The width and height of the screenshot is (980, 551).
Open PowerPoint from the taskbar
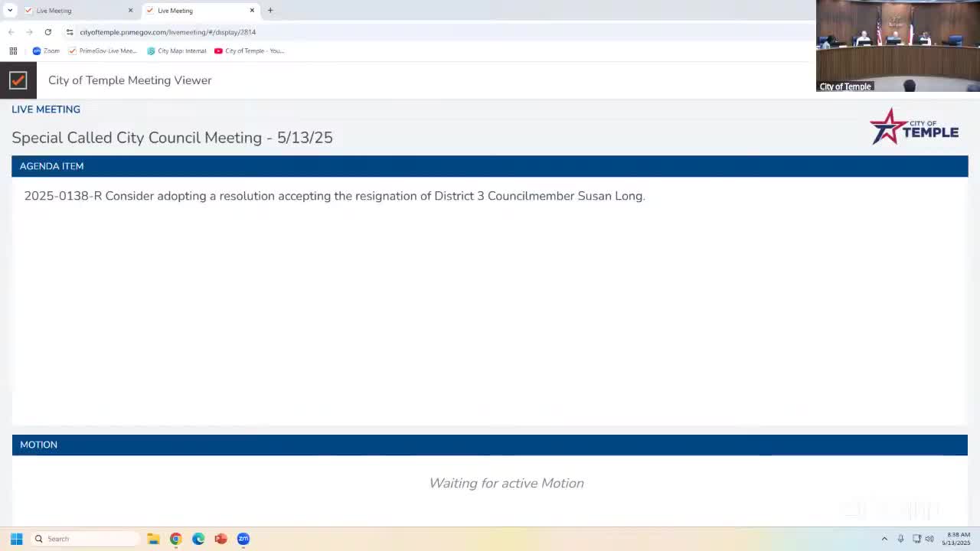tap(220, 539)
